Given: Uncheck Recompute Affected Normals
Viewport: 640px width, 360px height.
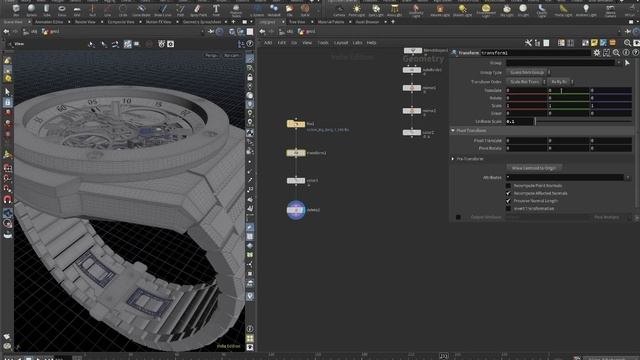Looking at the screenshot, I should point(508,193).
